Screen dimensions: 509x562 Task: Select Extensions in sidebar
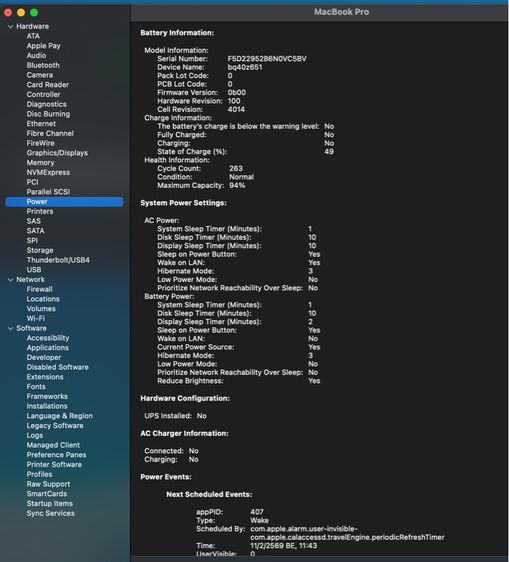tap(45, 377)
